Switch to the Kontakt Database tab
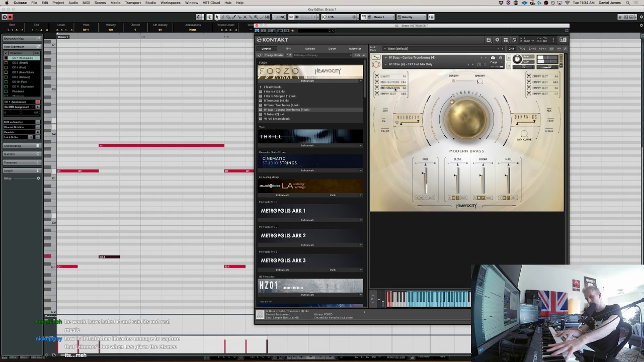This screenshot has height=362, width=644. pos(310,49)
